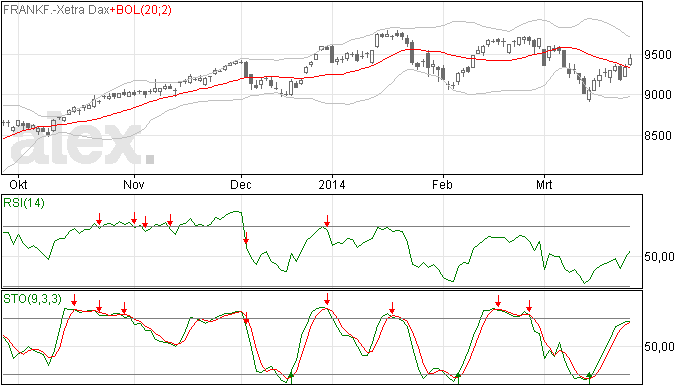Click the 9500 price axis label
The height and width of the screenshot is (387, 690).
[x=658, y=55]
